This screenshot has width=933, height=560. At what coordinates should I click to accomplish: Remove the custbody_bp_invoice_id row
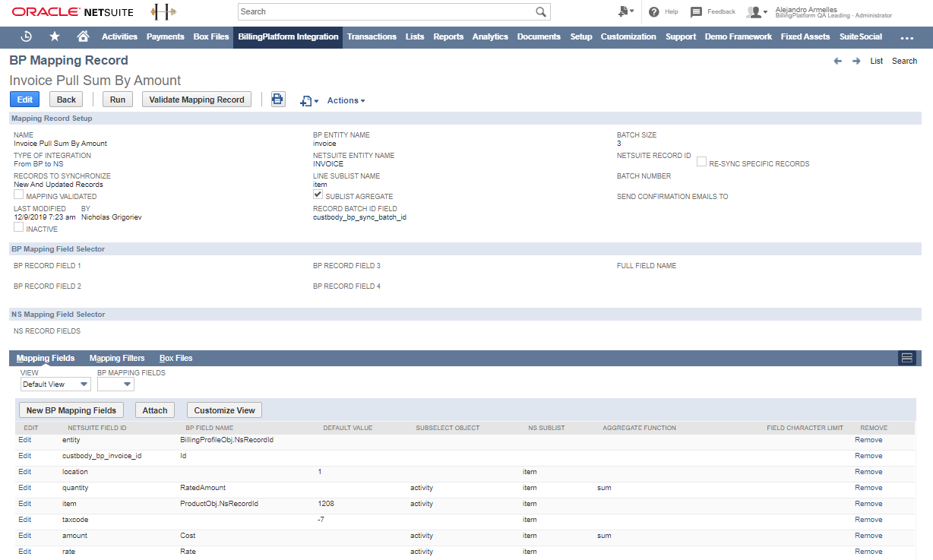(868, 456)
